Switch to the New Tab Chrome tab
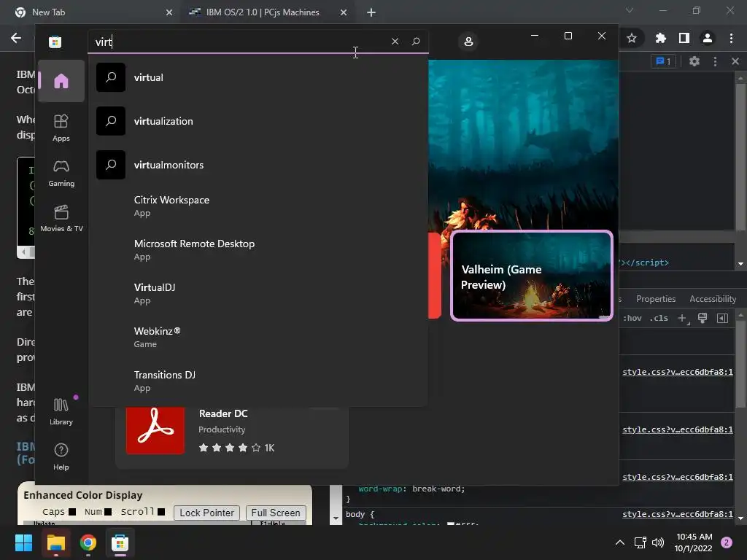 point(90,12)
